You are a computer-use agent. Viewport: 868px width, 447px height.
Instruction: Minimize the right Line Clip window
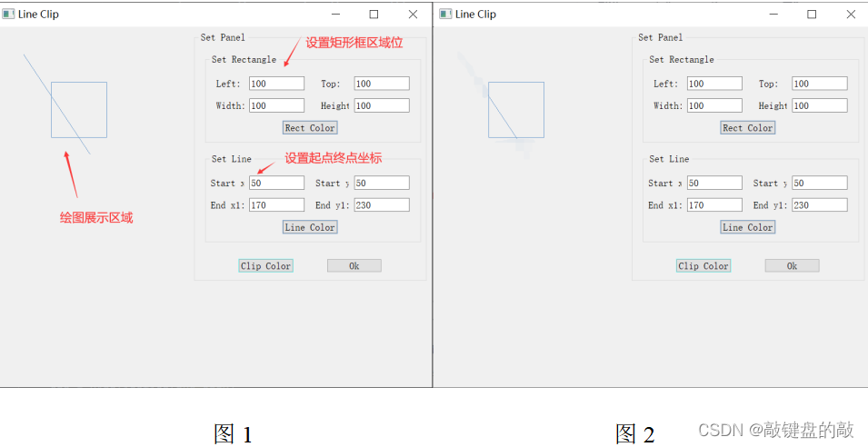click(x=773, y=15)
